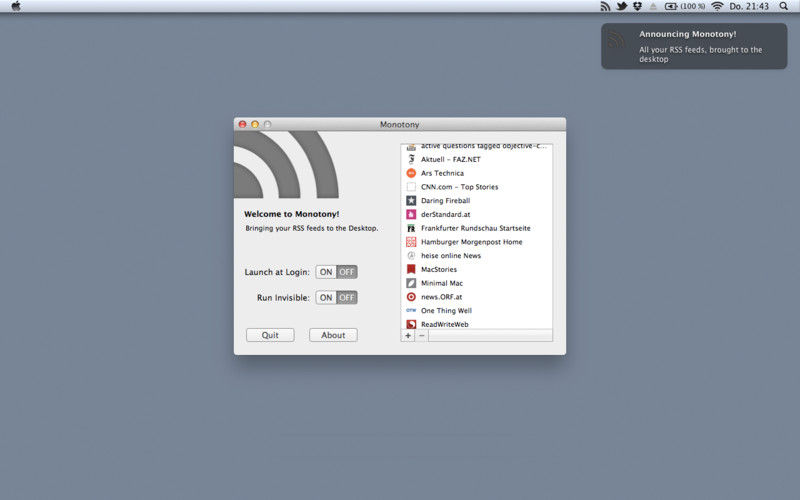The height and width of the screenshot is (500, 800).
Task: Close the Monotony window
Action: [x=242, y=124]
